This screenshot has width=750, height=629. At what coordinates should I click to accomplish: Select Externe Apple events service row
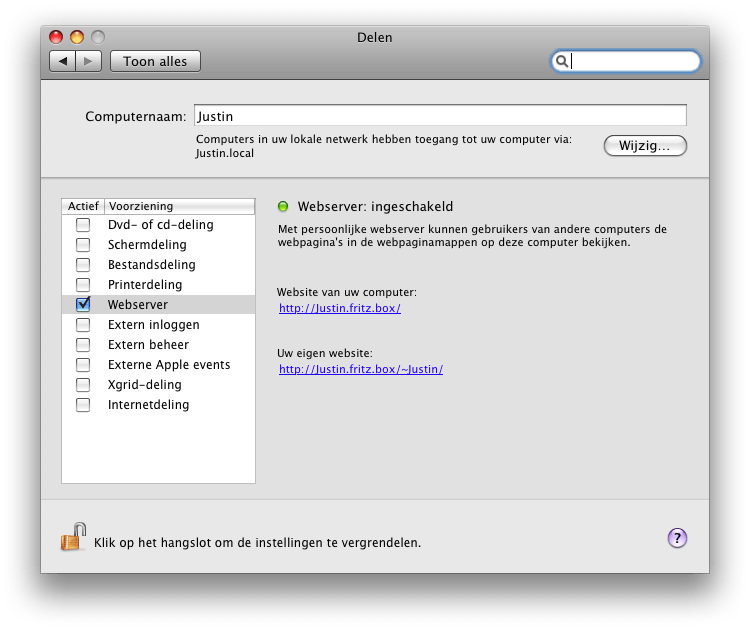tap(168, 365)
